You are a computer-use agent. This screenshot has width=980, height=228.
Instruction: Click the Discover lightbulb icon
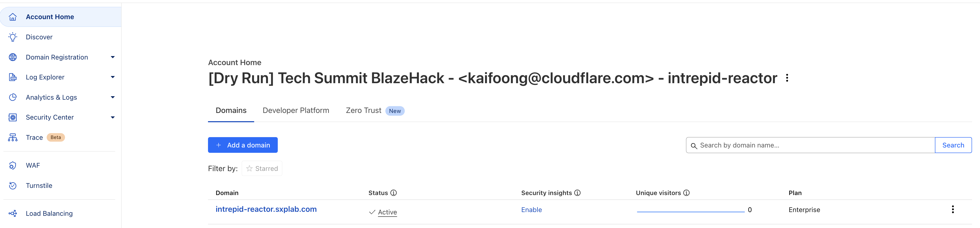[x=12, y=37]
